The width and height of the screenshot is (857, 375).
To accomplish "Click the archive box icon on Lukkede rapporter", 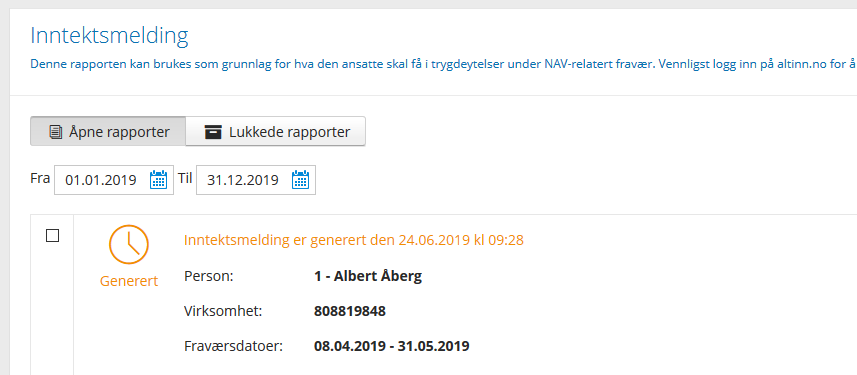I will (213, 132).
